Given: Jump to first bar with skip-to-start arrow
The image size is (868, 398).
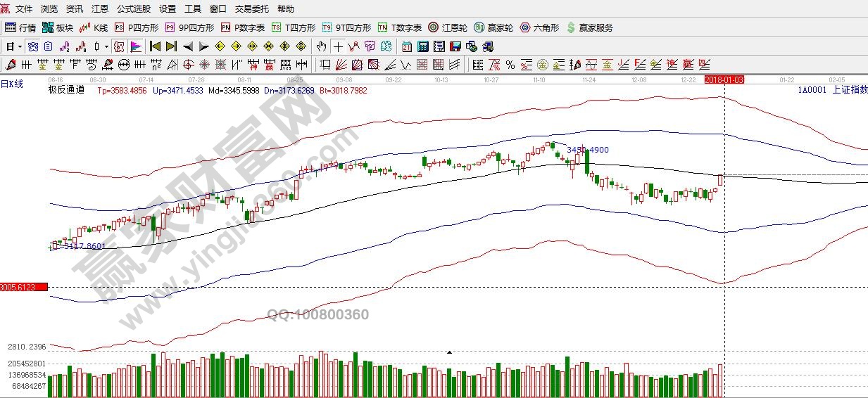Looking at the screenshot, I should coord(155,46).
